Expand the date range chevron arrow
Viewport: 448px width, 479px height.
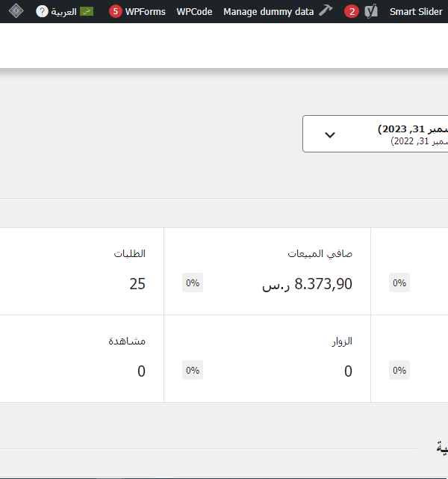[x=330, y=135]
